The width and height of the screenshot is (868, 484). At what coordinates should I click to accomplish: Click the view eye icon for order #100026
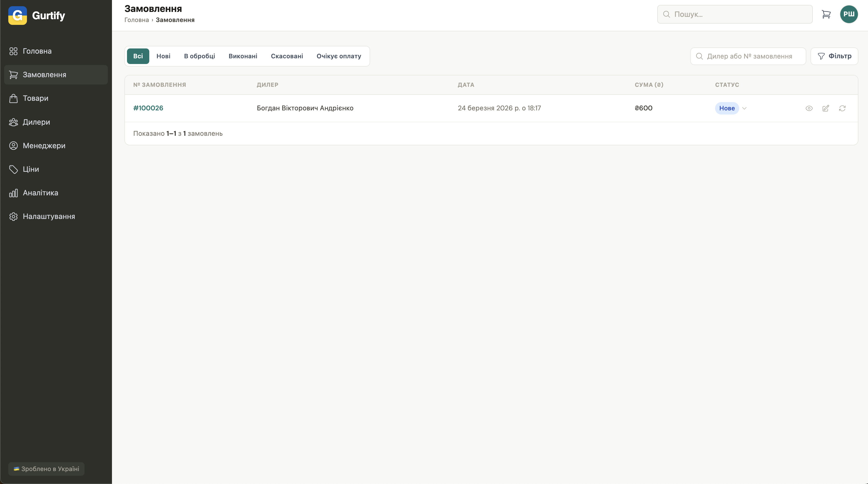pyautogui.click(x=809, y=108)
